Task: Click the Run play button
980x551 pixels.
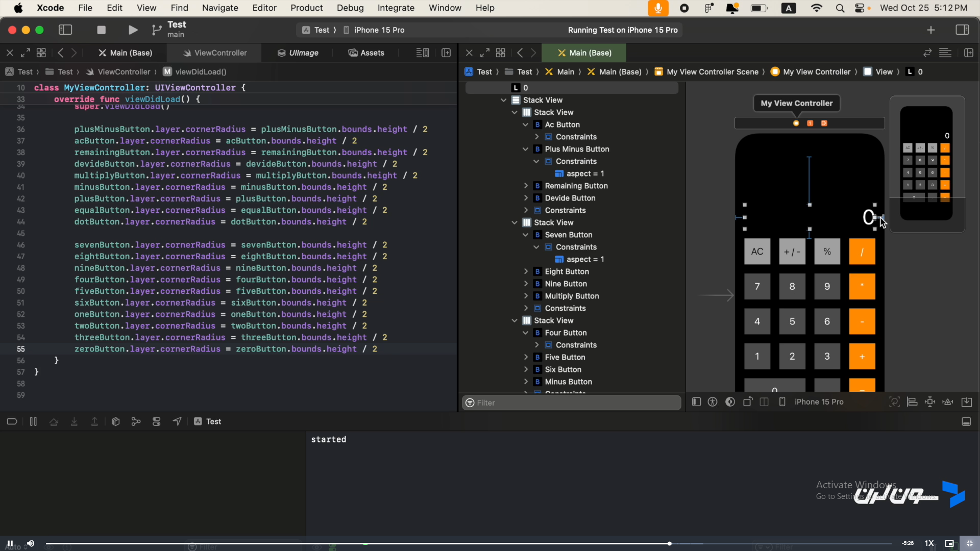Action: tap(133, 30)
